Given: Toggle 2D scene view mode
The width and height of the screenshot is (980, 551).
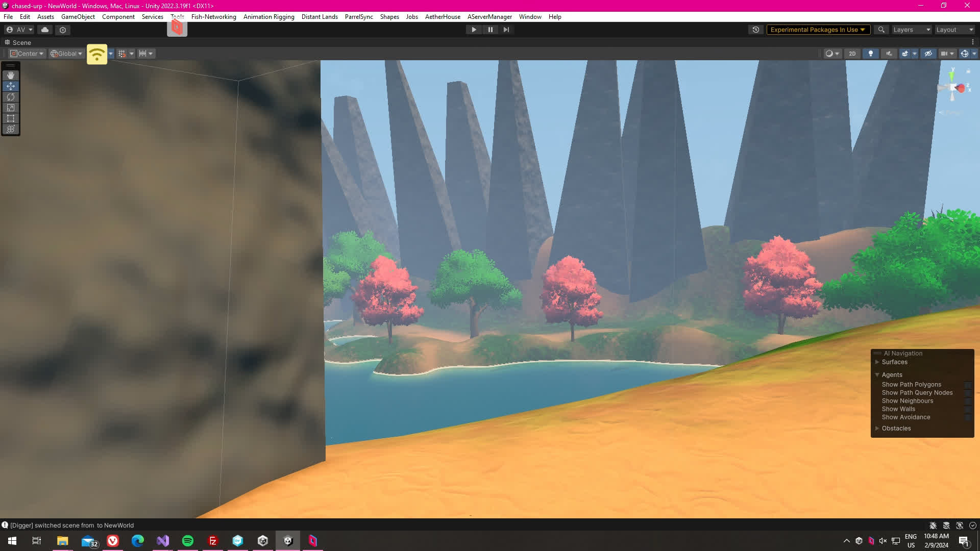Looking at the screenshot, I should [852, 54].
